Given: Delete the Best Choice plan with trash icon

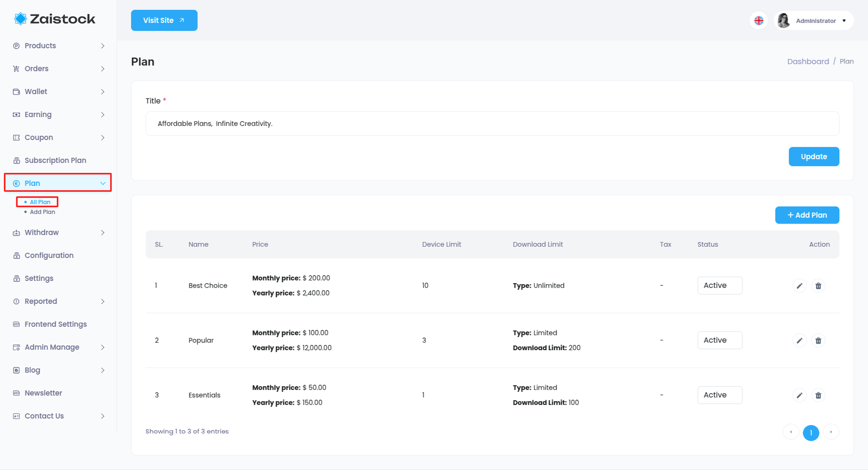Looking at the screenshot, I should (818, 286).
